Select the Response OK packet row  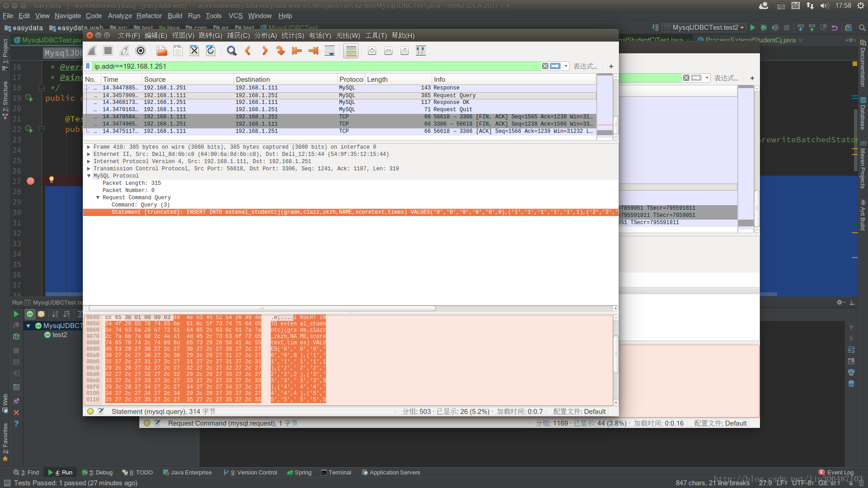340,102
